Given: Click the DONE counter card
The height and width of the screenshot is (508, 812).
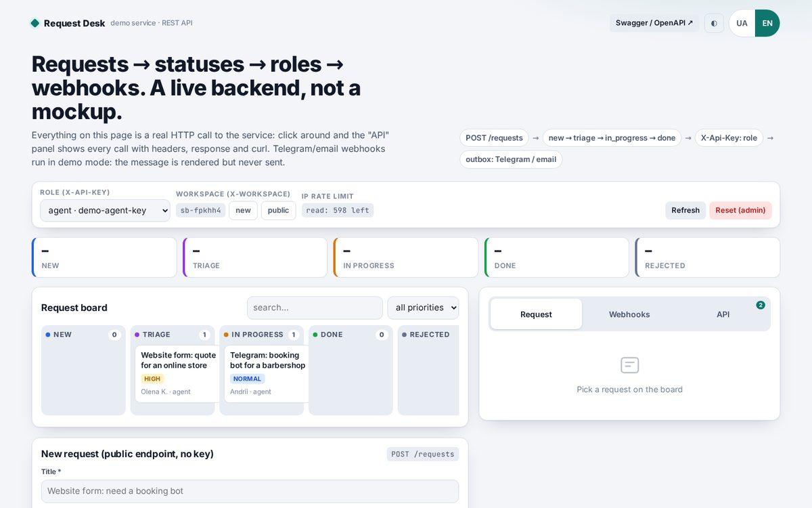Looking at the screenshot, I should pyautogui.click(x=557, y=257).
